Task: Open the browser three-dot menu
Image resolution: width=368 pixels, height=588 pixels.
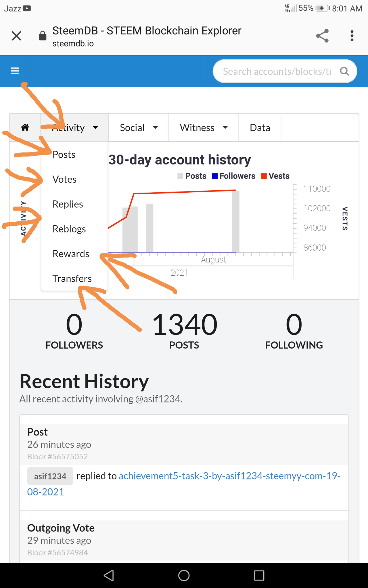Action: pos(352,36)
